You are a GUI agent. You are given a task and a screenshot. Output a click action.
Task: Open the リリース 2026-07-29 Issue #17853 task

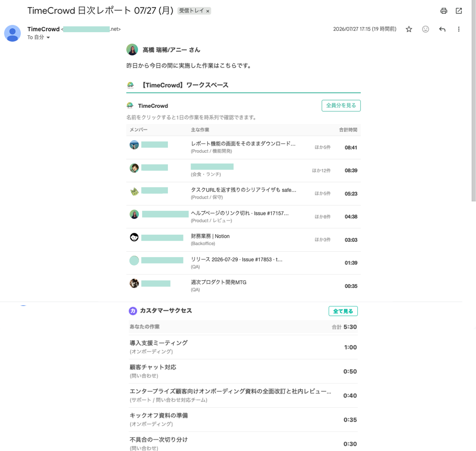[x=236, y=259]
